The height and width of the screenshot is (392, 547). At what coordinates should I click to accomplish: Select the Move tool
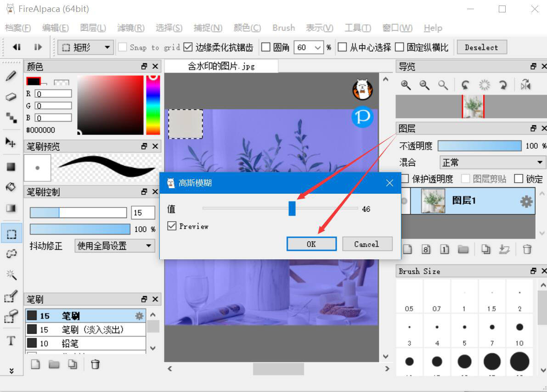pyautogui.click(x=11, y=142)
